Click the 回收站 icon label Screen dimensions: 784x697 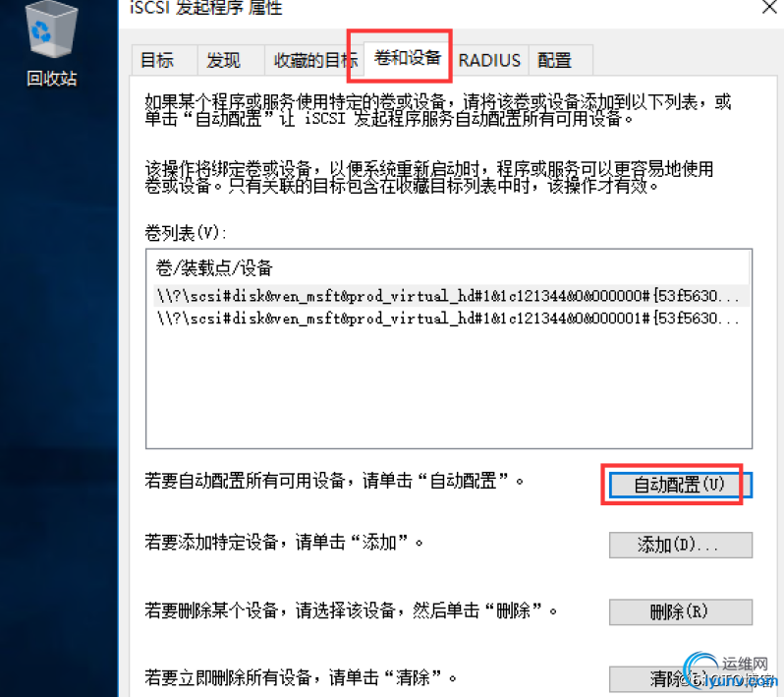click(x=51, y=79)
